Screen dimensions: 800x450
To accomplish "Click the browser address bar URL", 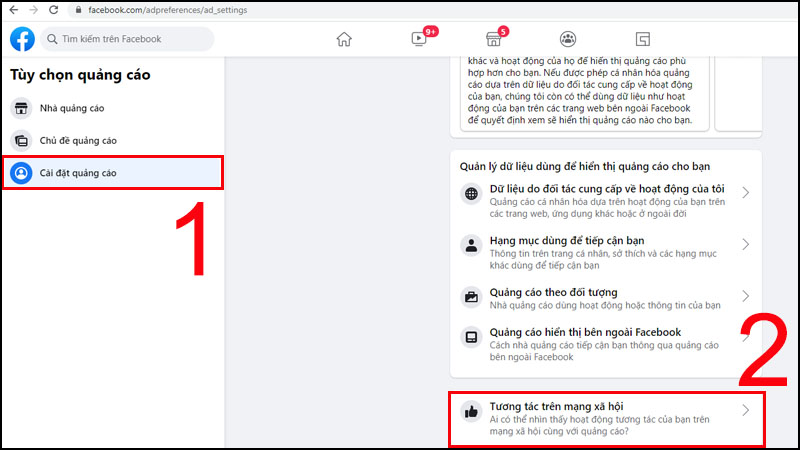I will [x=167, y=10].
